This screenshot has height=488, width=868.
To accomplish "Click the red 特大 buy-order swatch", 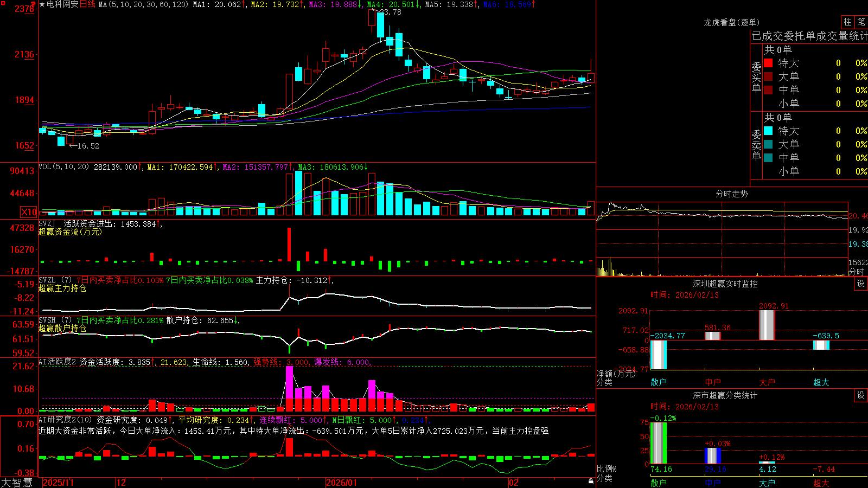I will click(768, 63).
